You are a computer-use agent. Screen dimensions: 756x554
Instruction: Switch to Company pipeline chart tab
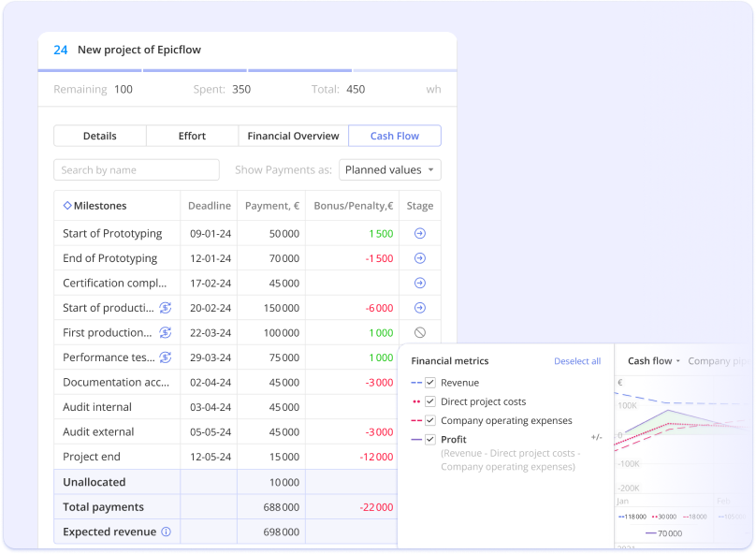pyautogui.click(x=717, y=361)
